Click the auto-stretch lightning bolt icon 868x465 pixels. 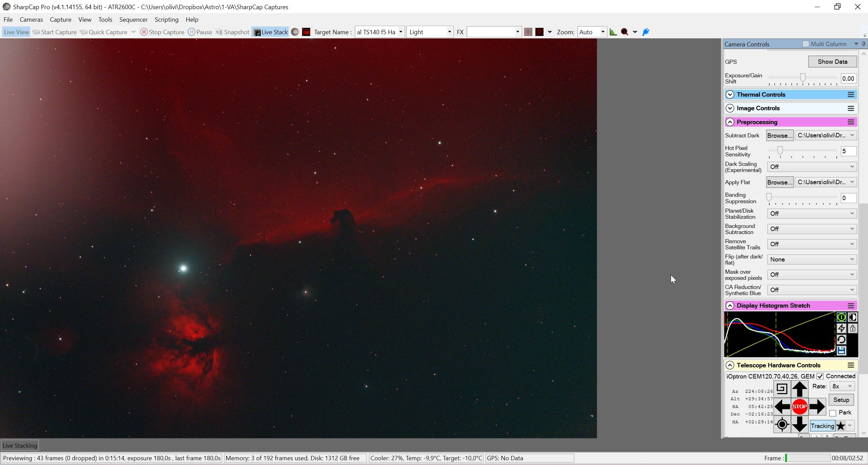[841, 328]
